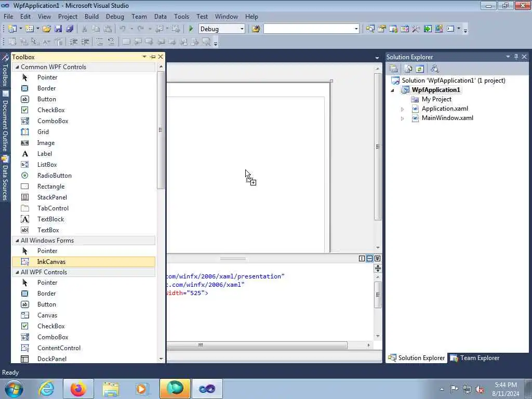Open the Start Page green arrow icon
Image resolution: width=532 pixels, height=399 pixels.
(x=428, y=29)
